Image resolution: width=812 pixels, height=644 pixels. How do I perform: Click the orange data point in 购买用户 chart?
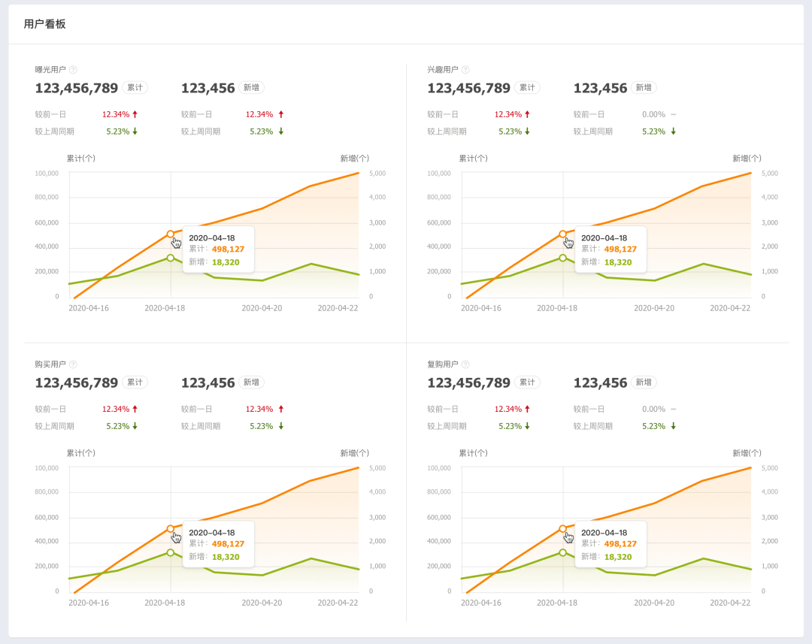tap(171, 528)
